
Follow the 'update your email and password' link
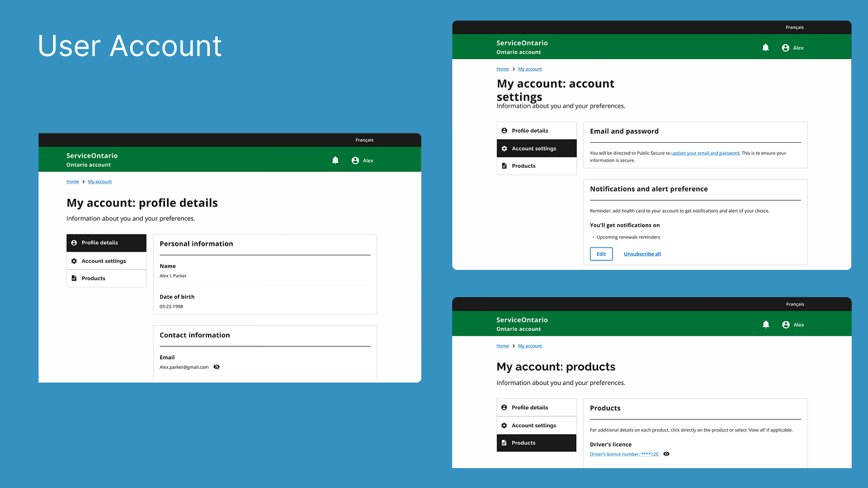705,153
